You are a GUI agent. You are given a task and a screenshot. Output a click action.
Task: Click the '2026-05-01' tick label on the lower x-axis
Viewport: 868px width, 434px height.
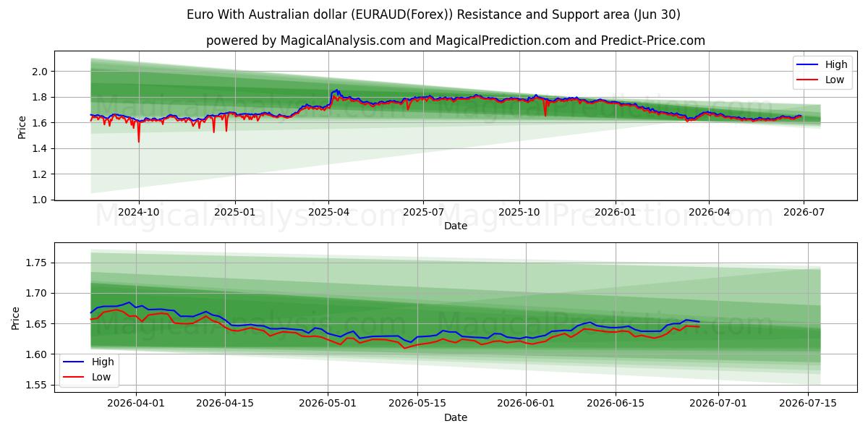tap(327, 404)
